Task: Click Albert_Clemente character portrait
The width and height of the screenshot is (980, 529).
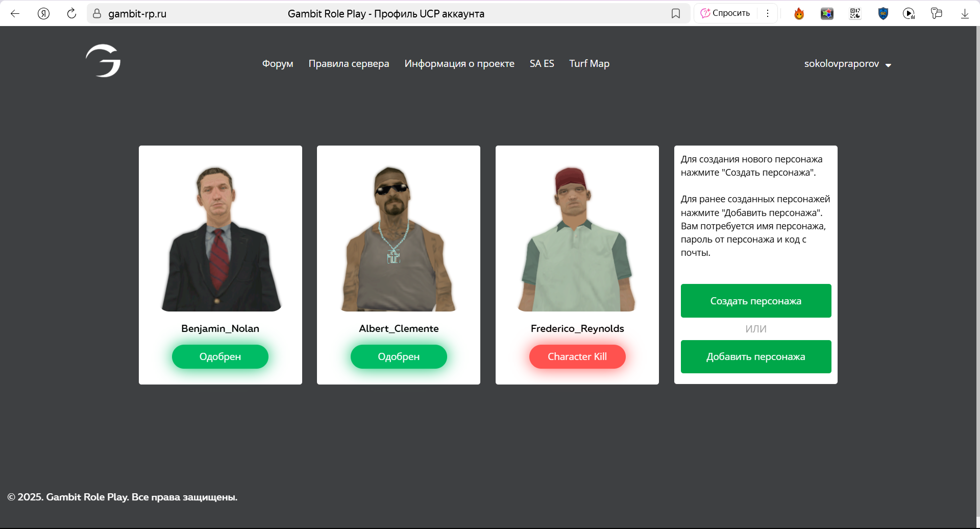Action: pos(399,239)
